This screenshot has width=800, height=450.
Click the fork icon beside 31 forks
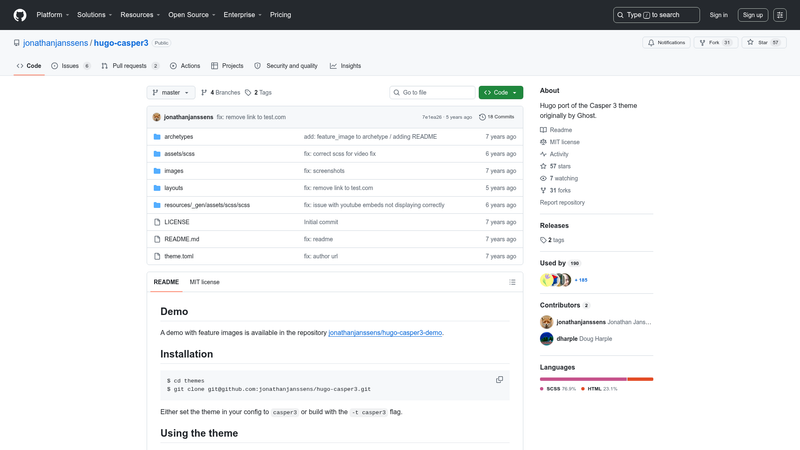coord(543,190)
